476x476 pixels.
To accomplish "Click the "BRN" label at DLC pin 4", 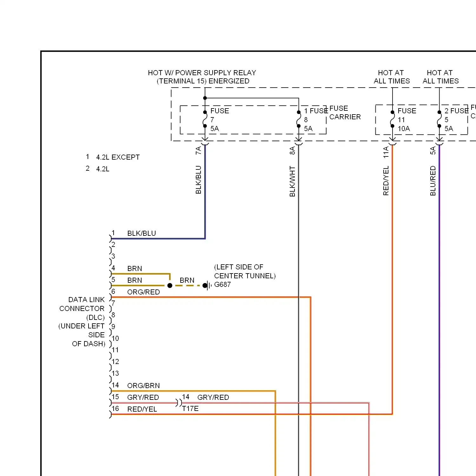I will coord(135,268).
